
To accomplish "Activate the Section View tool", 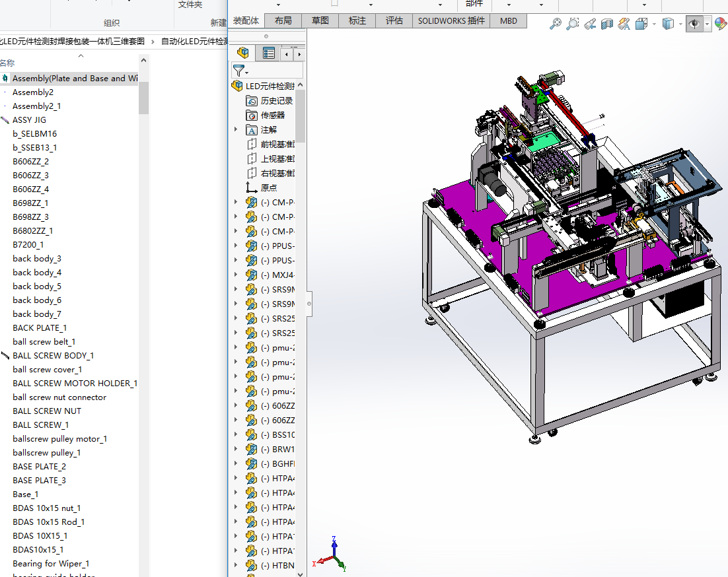I will (x=607, y=24).
